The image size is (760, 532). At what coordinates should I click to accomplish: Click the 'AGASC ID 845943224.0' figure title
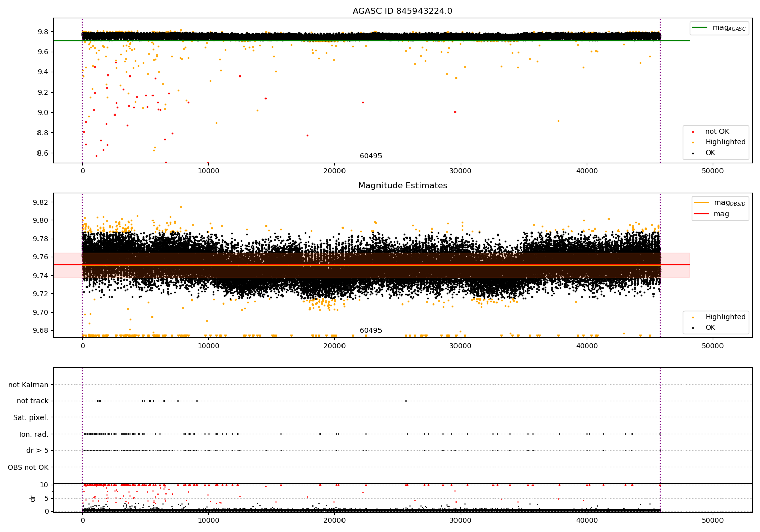click(402, 11)
